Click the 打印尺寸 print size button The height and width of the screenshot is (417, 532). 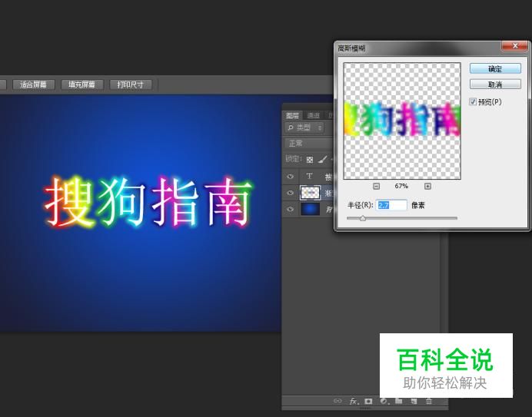pyautogui.click(x=131, y=84)
